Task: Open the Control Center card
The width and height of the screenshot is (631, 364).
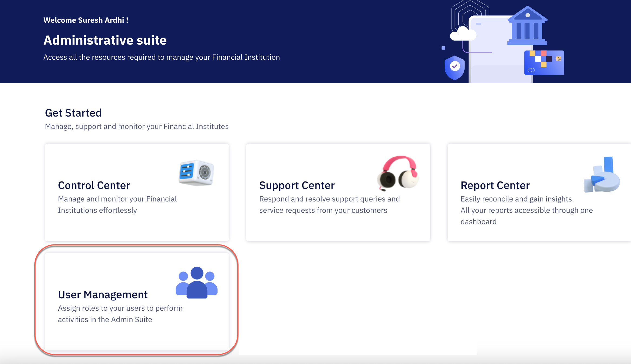Action: click(x=137, y=192)
